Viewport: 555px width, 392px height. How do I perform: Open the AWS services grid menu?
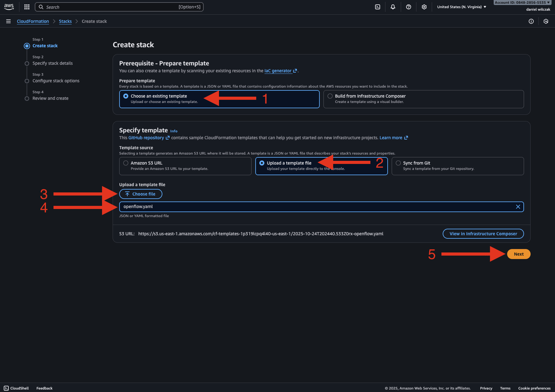[x=27, y=7]
